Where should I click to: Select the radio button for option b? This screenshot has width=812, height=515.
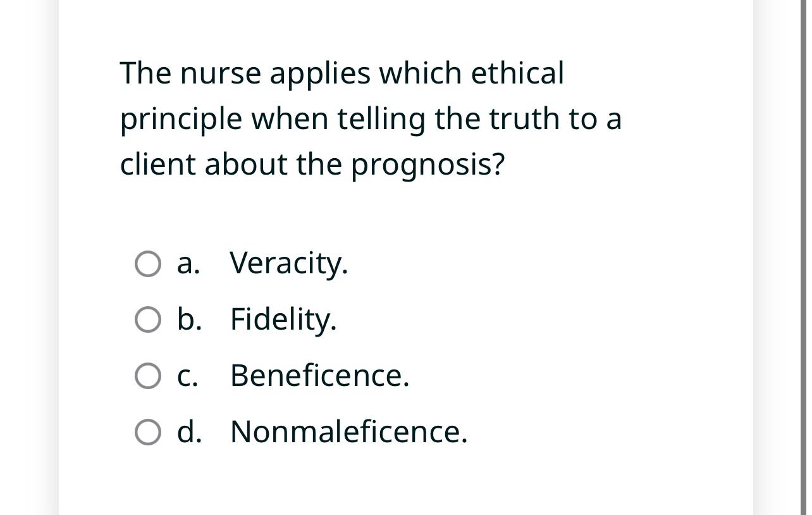pyautogui.click(x=147, y=320)
